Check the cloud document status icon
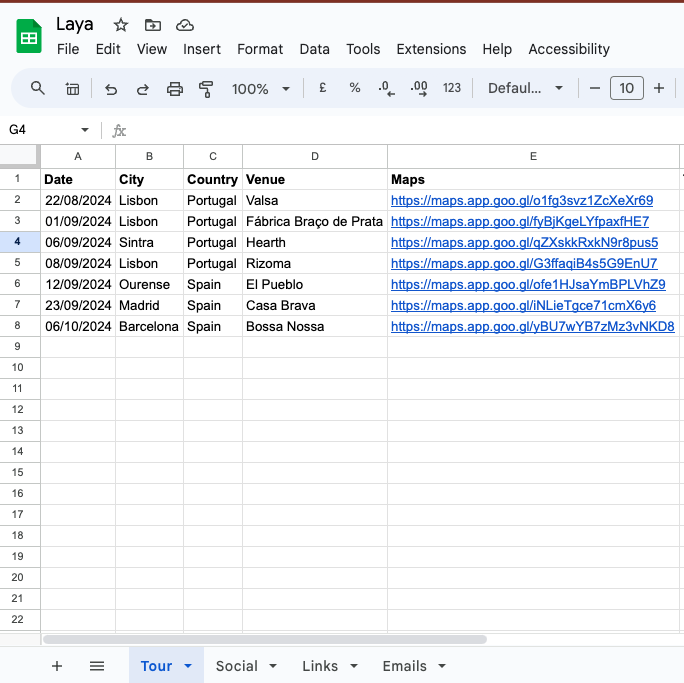 tap(185, 25)
